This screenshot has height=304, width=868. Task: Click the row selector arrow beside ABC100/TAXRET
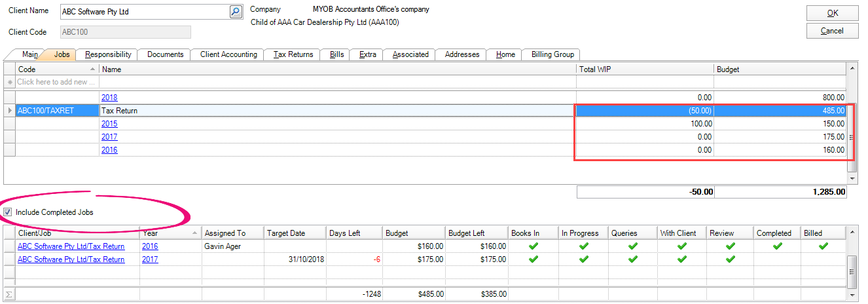click(9, 111)
